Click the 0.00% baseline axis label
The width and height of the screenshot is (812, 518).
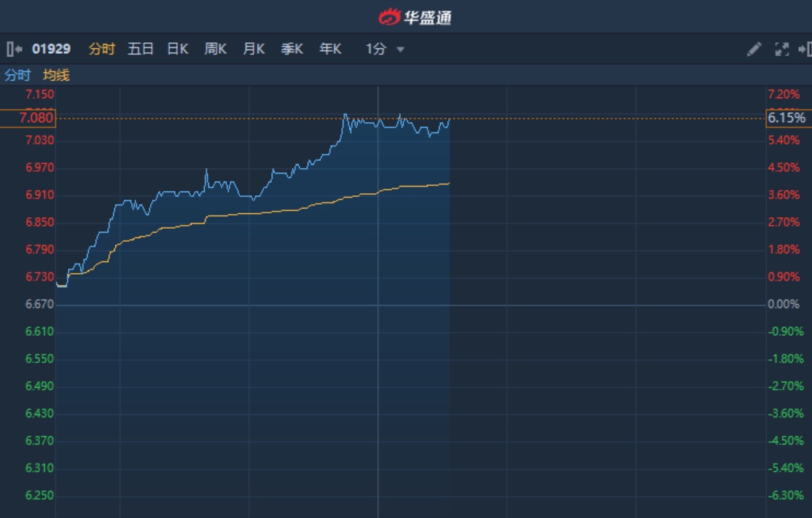click(x=784, y=305)
